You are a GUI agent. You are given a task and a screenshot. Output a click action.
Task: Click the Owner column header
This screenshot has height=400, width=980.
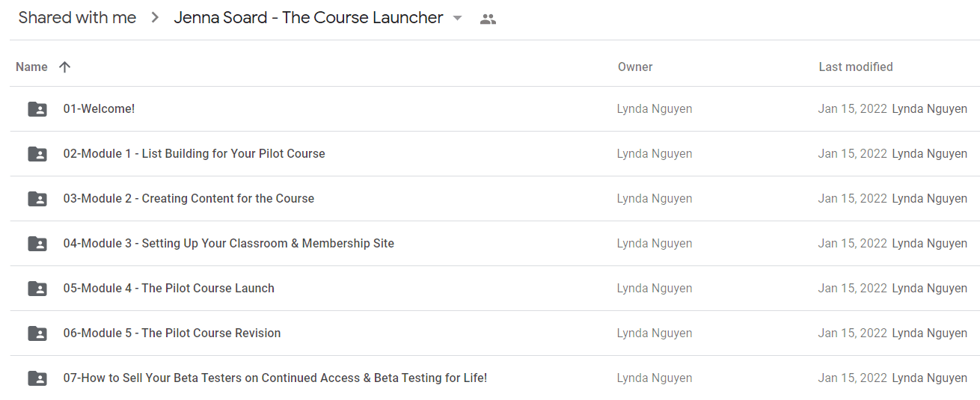(635, 67)
